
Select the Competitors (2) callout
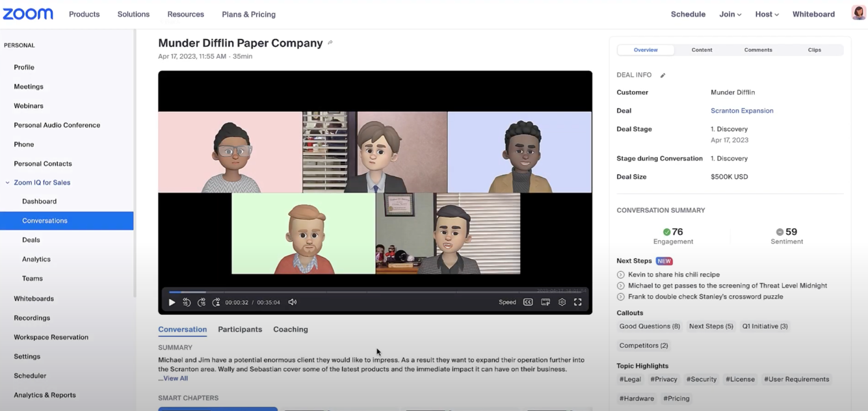[644, 346]
